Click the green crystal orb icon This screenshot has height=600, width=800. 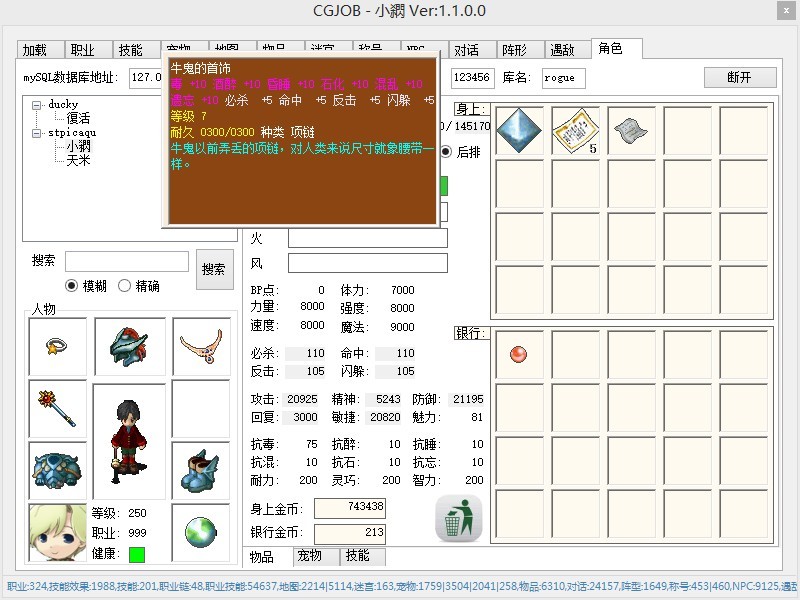tap(201, 533)
